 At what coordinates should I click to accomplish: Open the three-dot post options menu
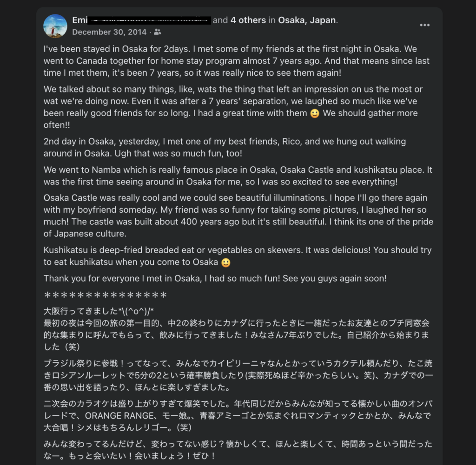[424, 25]
